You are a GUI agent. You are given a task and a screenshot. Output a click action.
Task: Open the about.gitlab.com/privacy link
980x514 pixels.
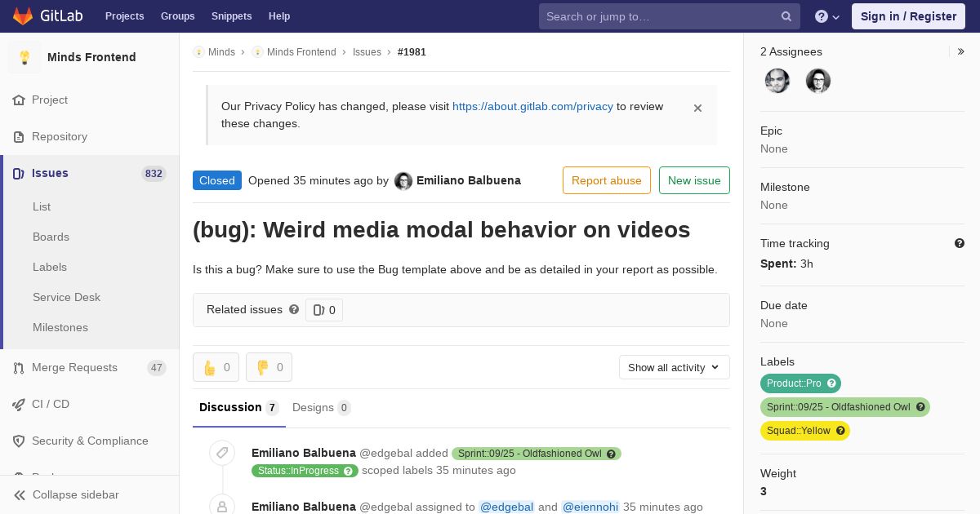532,106
